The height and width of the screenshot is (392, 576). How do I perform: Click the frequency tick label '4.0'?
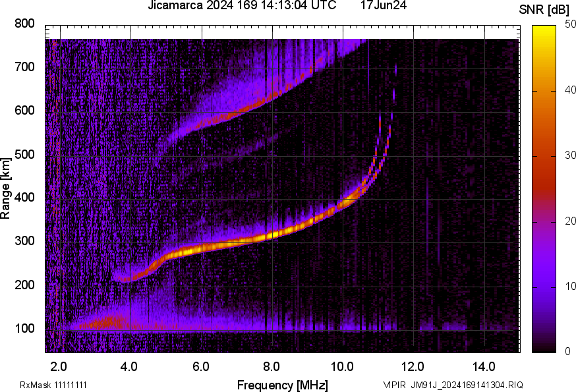(129, 367)
